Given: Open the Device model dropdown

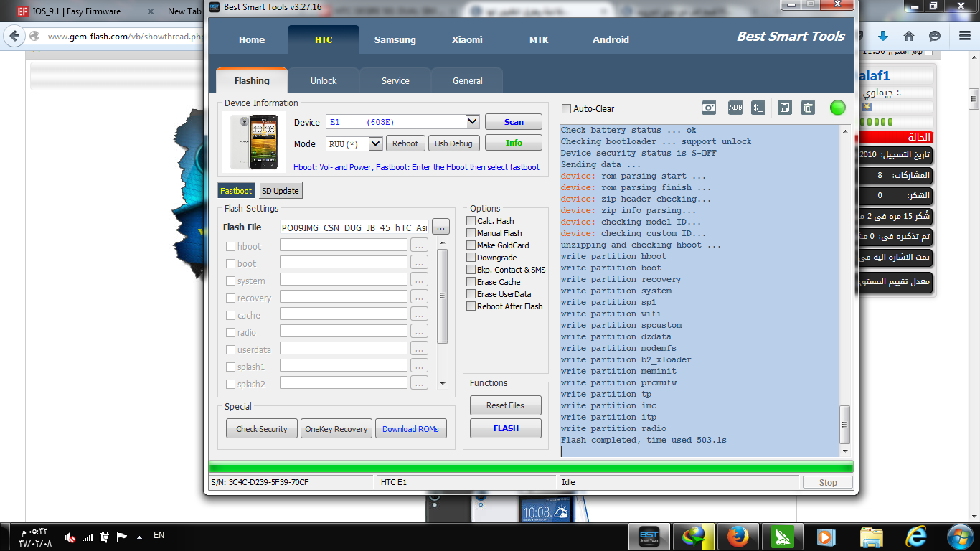Looking at the screenshot, I should click(x=472, y=122).
